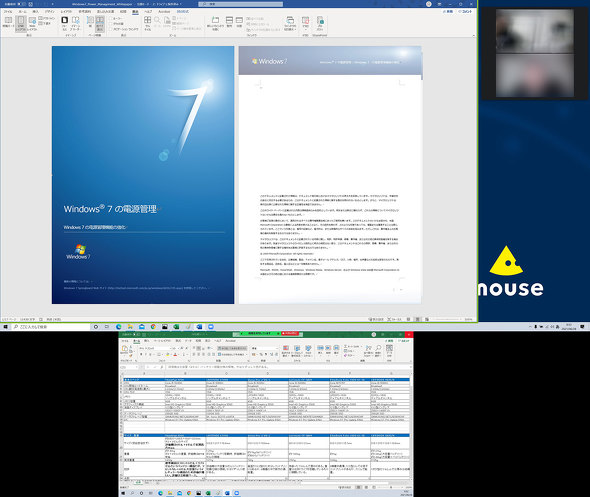
Task: Open Switch Windows (ウィンドウの切り替え) dropdown in Word
Action: pyautogui.click(x=290, y=24)
